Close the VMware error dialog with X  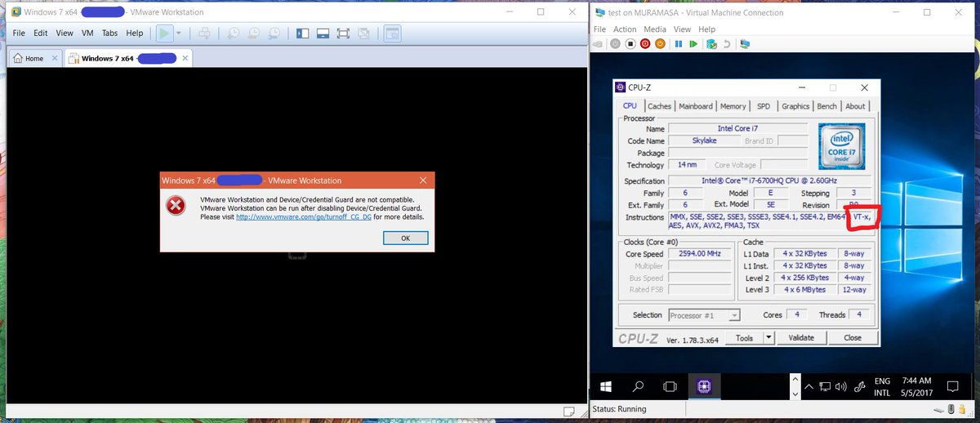click(x=423, y=180)
